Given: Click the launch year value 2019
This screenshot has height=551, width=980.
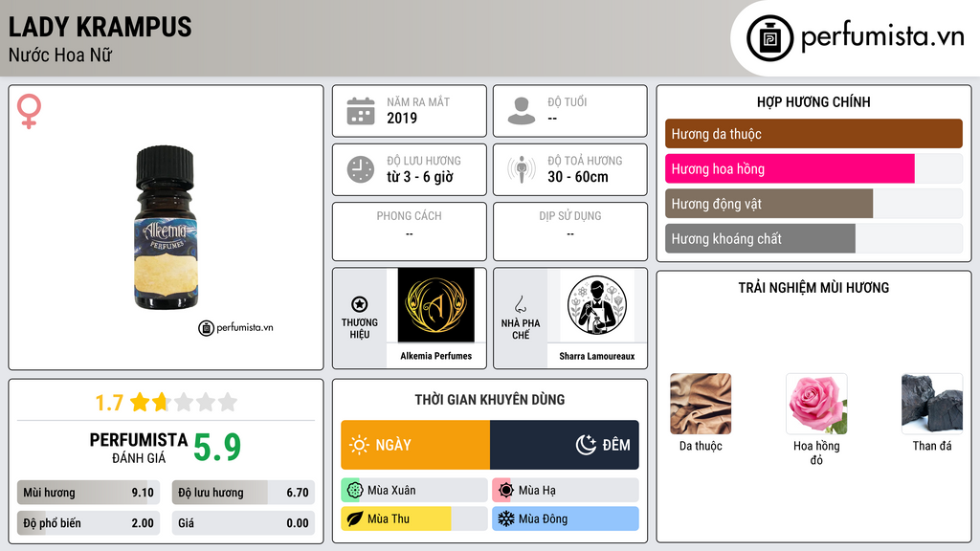Looking at the screenshot, I should point(402,118).
